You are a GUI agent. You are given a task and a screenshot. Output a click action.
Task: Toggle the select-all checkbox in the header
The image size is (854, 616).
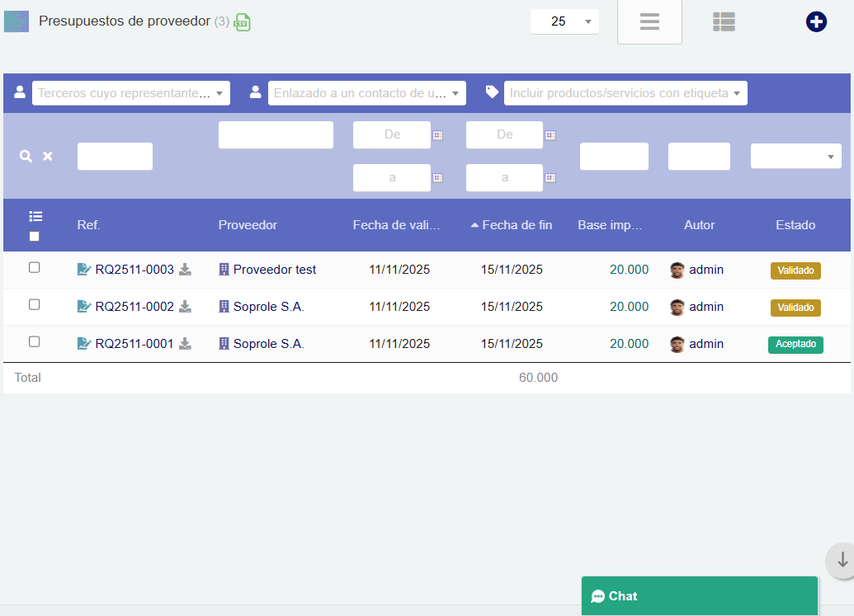point(35,237)
